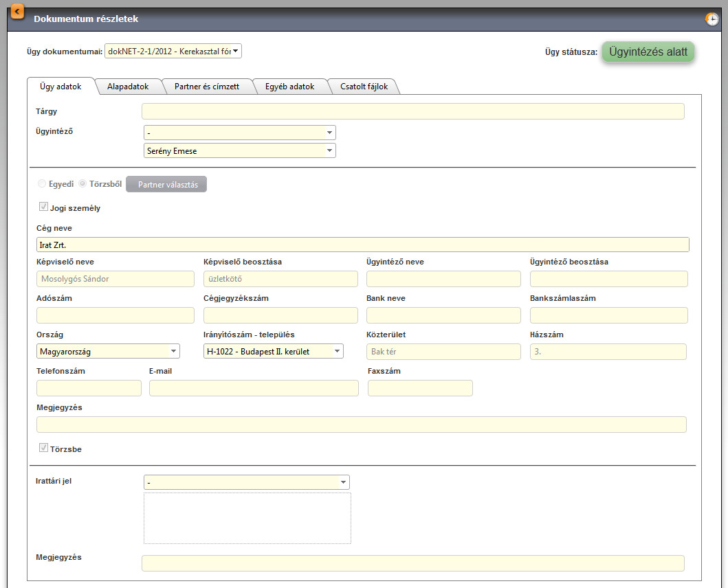728x588 pixels.
Task: Focus the Ügyintéző beosztása field
Action: (608, 279)
